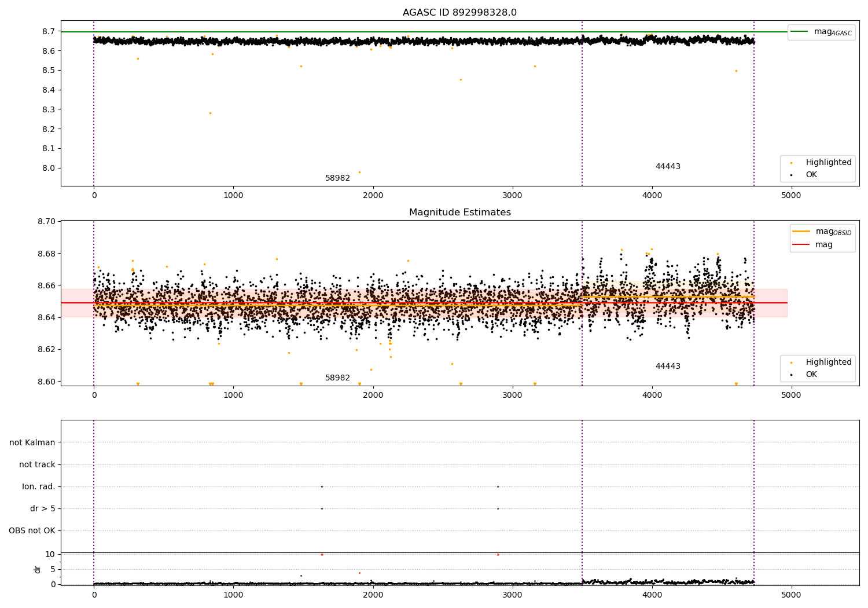Click obsid label 44443 in top plot
The image size is (868, 608).
click(x=668, y=167)
